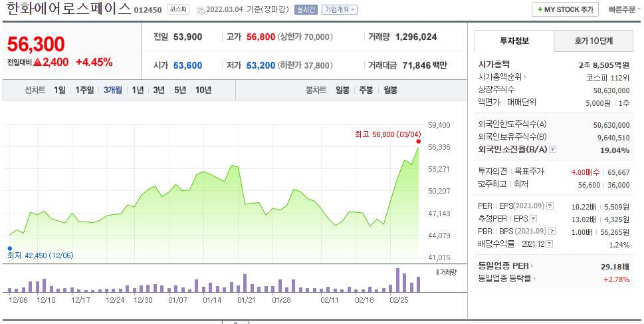The image size is (644, 324).
Task: Click the 시가 53,600 value
Action: coord(187,65)
